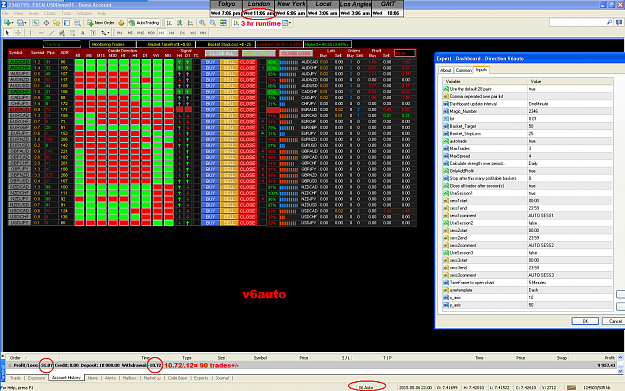Select the M15 timeframe button
The height and width of the screenshot is (391, 625).
[x=141, y=33]
